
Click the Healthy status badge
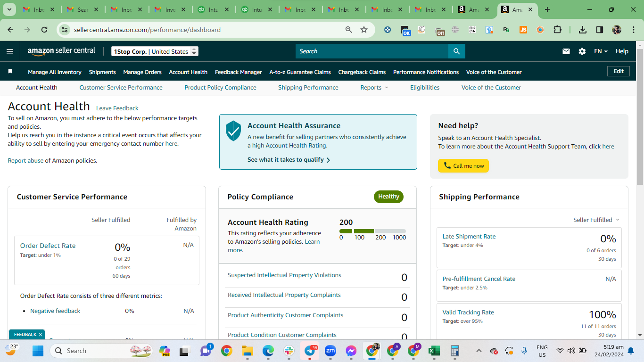388,197
